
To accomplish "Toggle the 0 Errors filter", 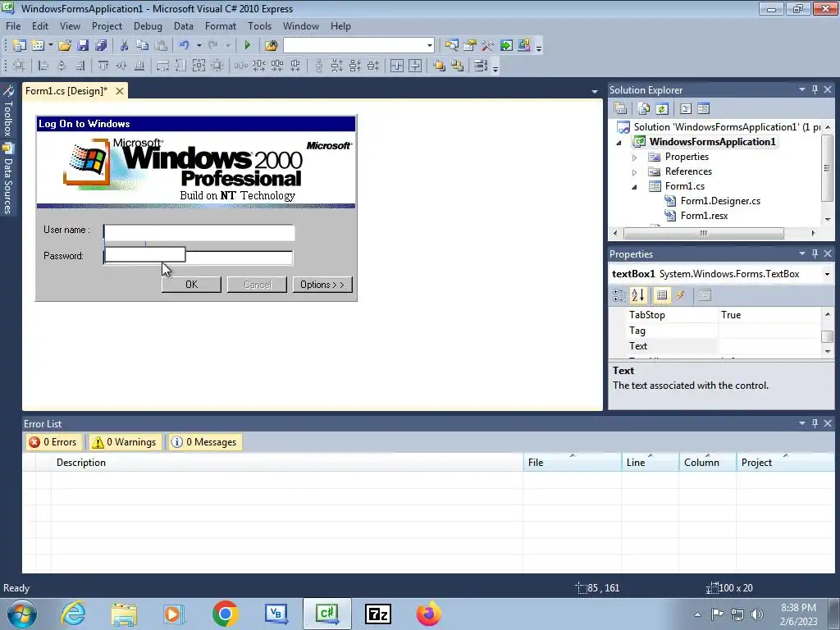I will 53,442.
